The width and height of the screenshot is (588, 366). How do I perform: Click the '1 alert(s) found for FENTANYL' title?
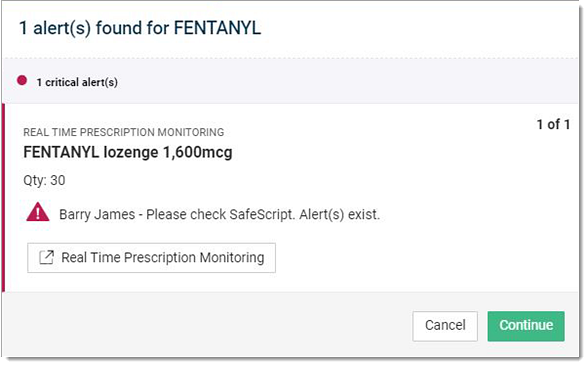pyautogui.click(x=140, y=28)
